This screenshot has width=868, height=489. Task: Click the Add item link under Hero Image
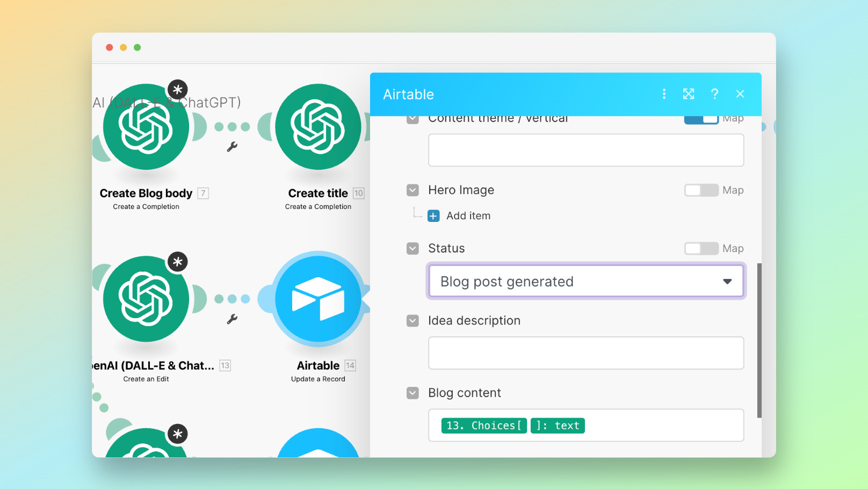pyautogui.click(x=468, y=216)
